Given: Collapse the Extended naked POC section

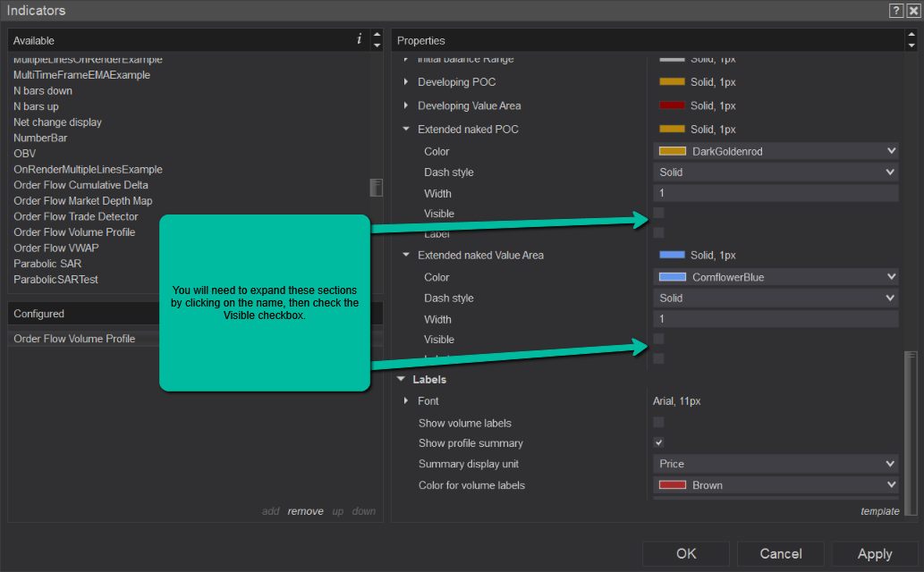Looking at the screenshot, I should pyautogui.click(x=406, y=130).
